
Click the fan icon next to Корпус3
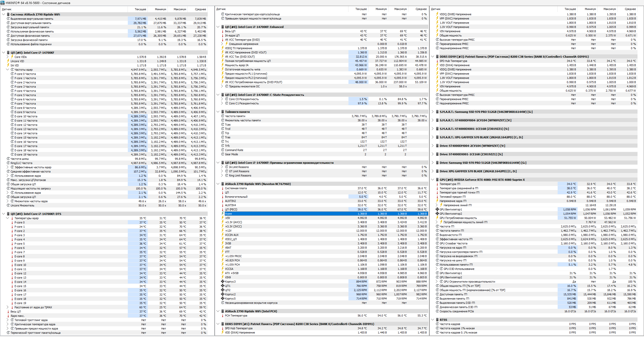(222, 282)
